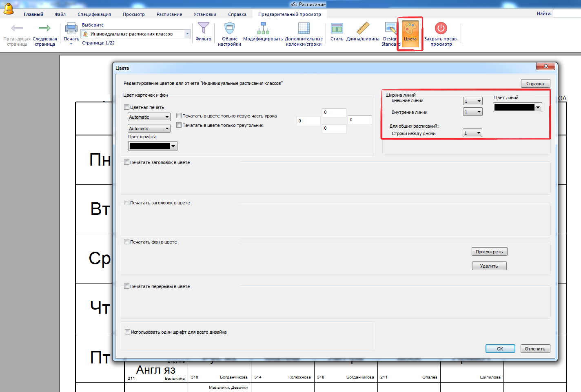Open the Длина/ширина ruler tool
This screenshot has width=581, height=392.
tap(363, 29)
